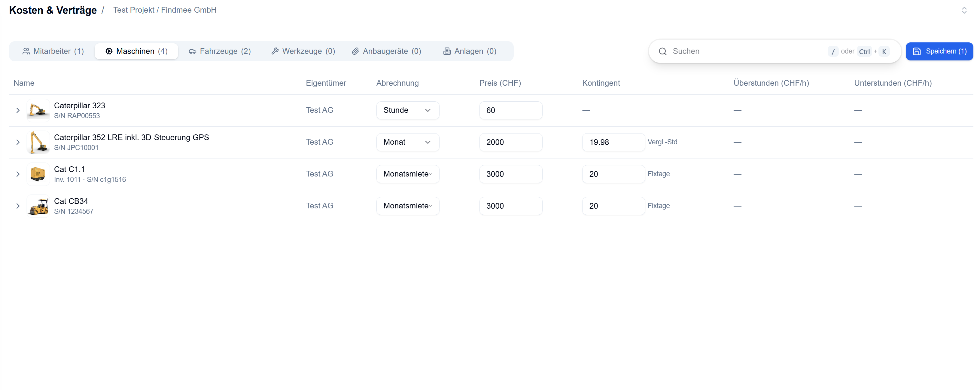Click the Kosten & Verträge heading
This screenshot has height=390, width=980.
(x=53, y=10)
